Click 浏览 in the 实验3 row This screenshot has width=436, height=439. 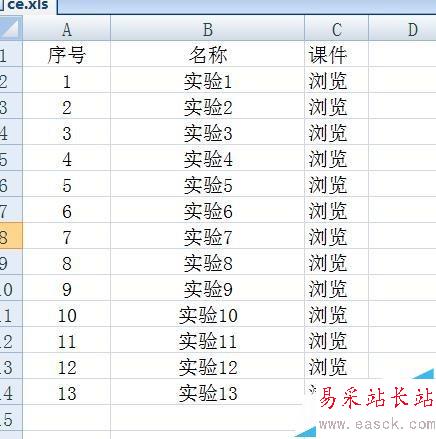[x=336, y=133]
